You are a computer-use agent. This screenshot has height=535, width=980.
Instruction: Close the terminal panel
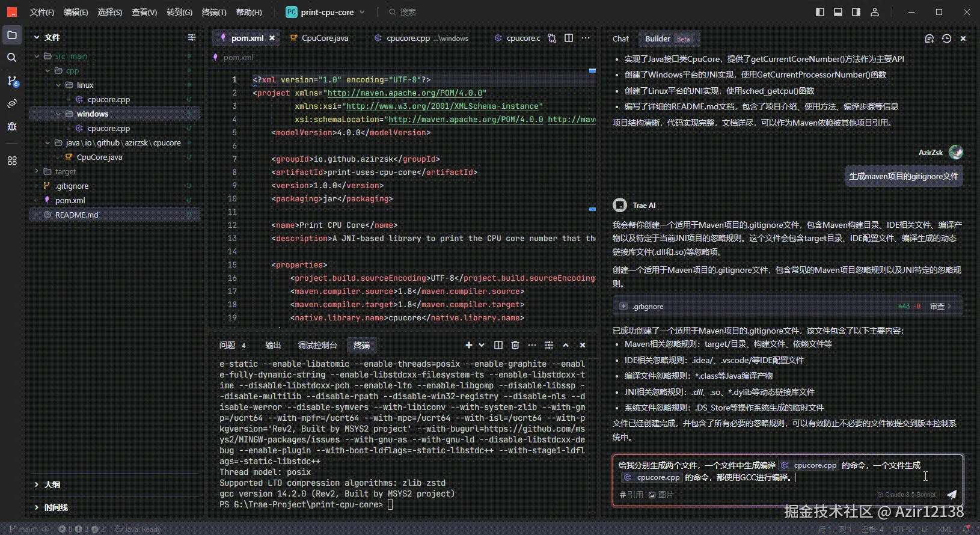583,345
